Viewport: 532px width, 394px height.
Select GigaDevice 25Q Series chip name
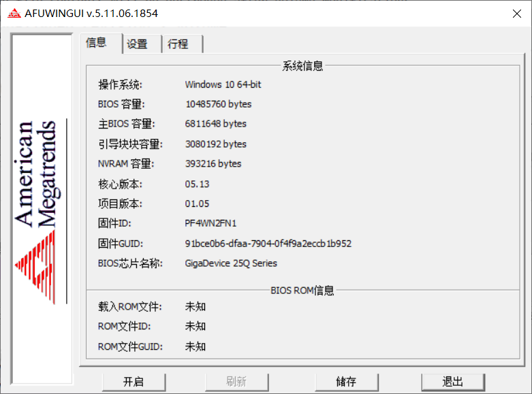pos(231,263)
